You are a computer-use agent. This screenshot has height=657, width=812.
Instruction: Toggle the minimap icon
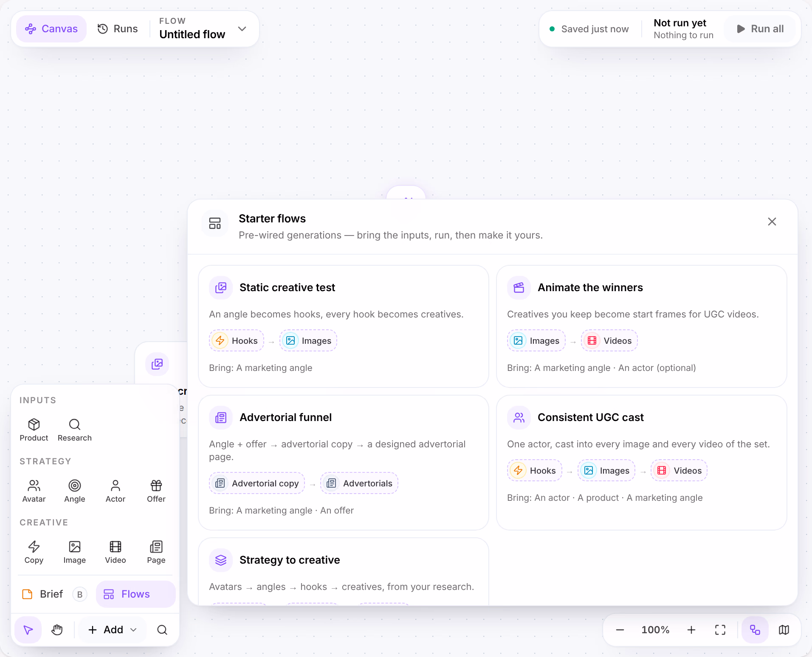click(784, 630)
